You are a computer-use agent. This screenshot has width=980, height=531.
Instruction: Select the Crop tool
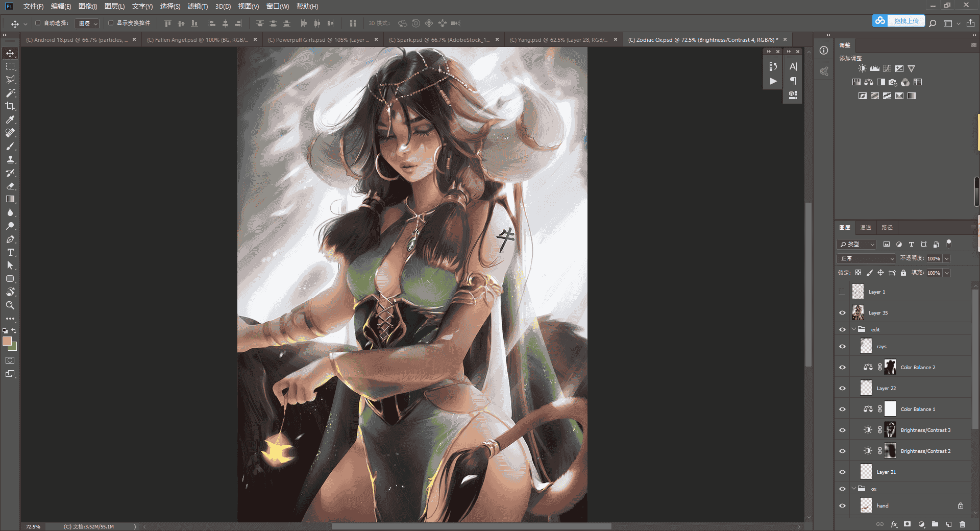tap(10, 106)
